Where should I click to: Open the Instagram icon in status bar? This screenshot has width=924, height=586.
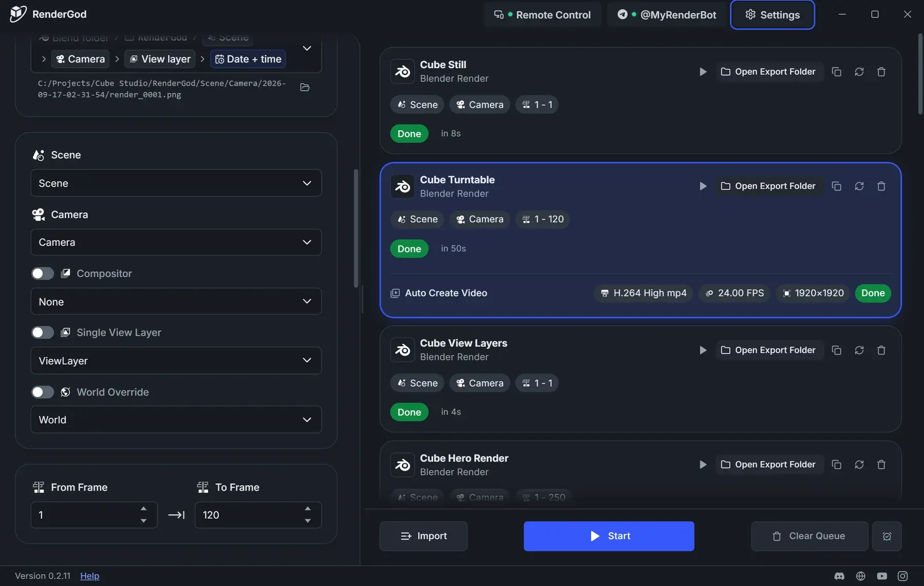[x=902, y=576]
